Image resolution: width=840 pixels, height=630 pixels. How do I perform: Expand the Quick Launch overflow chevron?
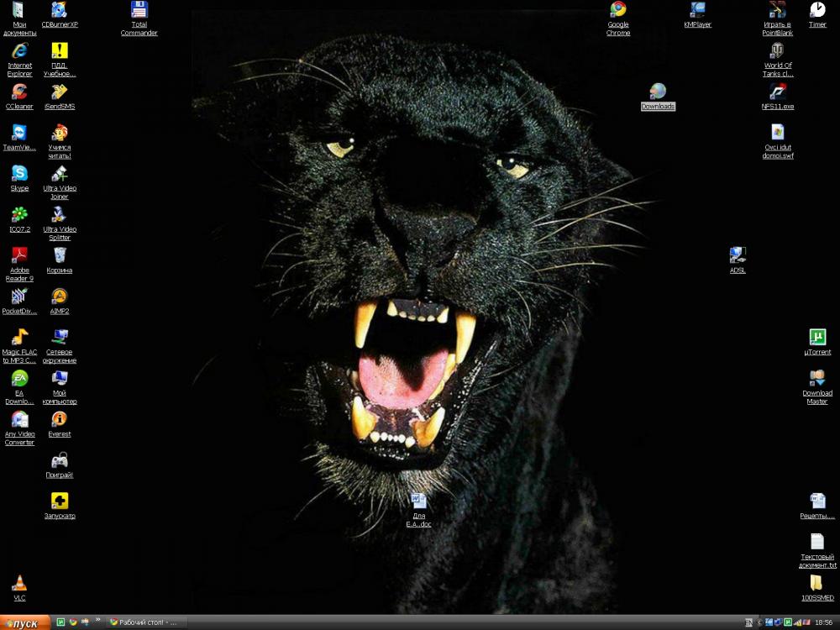(97, 621)
